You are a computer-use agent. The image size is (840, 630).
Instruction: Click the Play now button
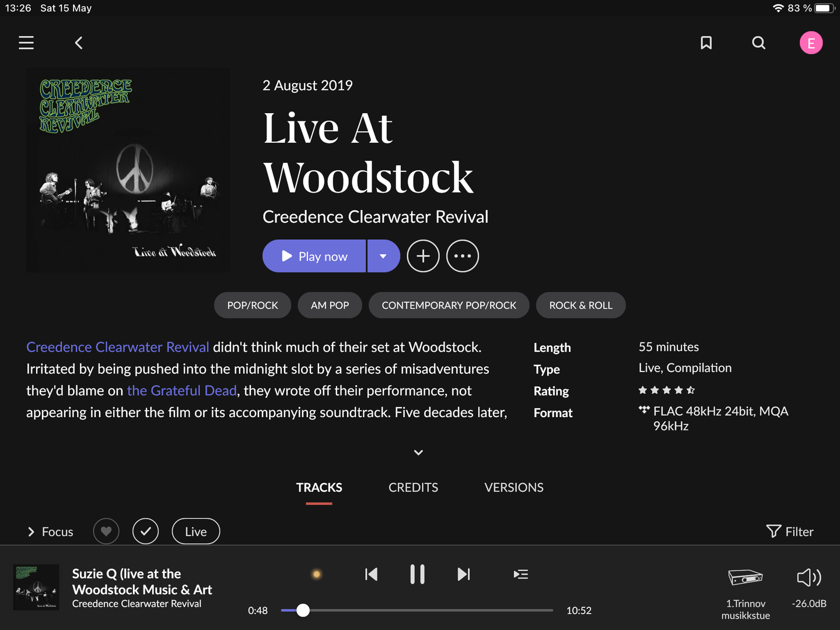(314, 256)
